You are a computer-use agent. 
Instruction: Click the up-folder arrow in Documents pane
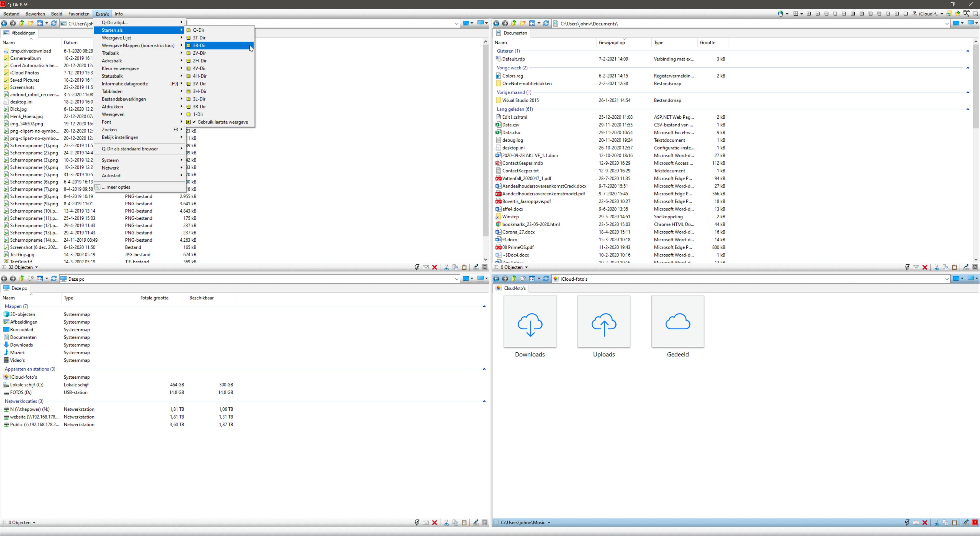tap(514, 23)
